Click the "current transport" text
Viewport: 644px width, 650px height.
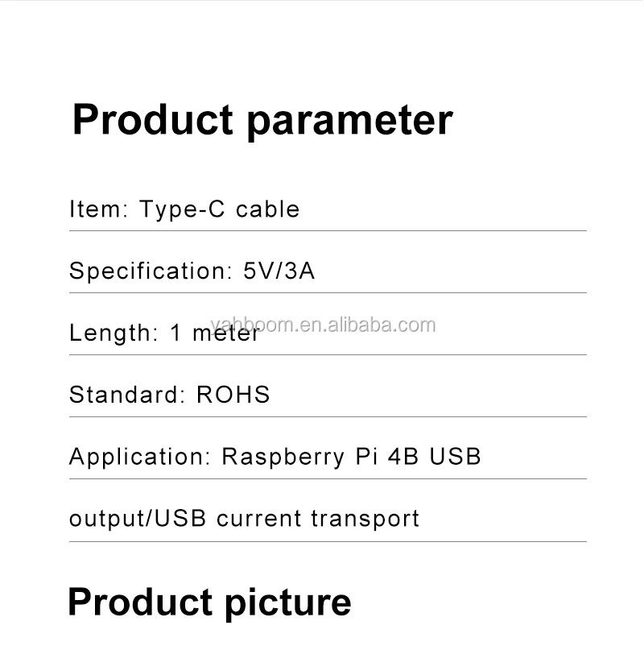tap(318, 519)
